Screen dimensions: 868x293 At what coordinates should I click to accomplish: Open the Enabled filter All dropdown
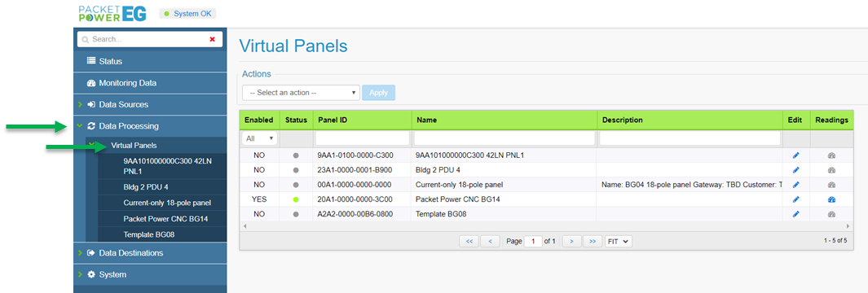tap(259, 138)
